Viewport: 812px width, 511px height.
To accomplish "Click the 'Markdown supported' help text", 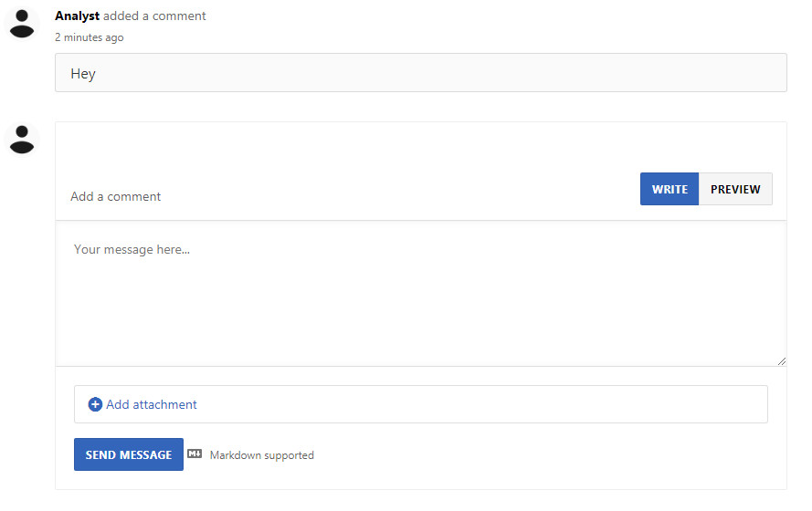I will click(x=261, y=455).
